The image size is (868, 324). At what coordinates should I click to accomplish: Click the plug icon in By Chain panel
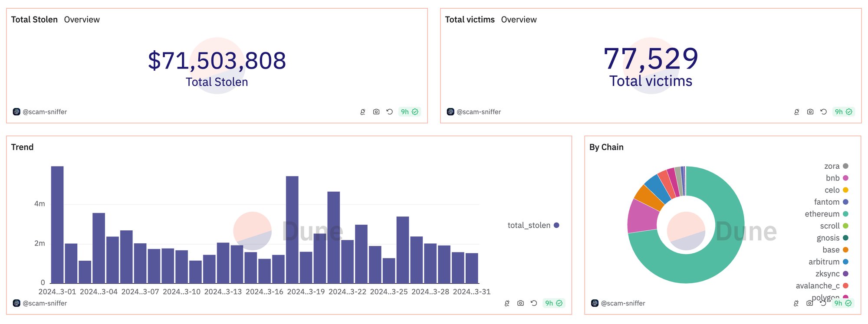(x=796, y=303)
